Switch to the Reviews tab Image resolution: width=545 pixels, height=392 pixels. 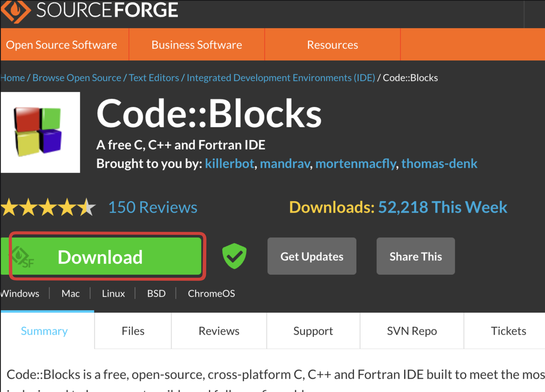click(219, 331)
